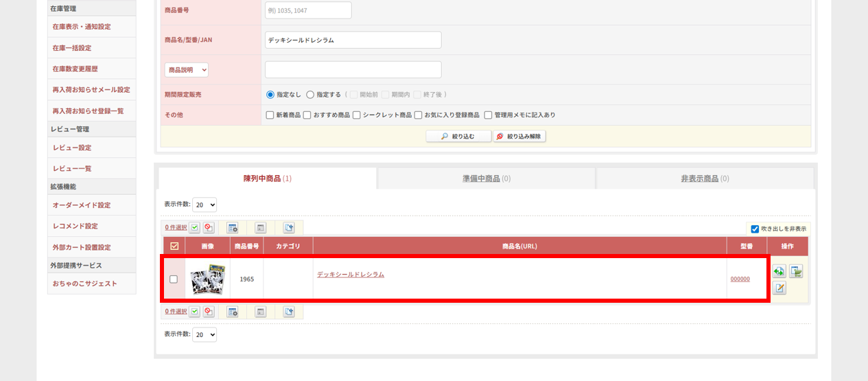Click the export page icon in top list toolbar
Screen dimensions: 868x381
click(x=289, y=228)
